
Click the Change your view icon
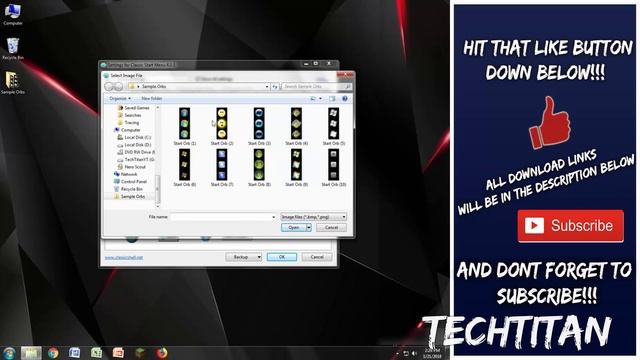coord(313,98)
